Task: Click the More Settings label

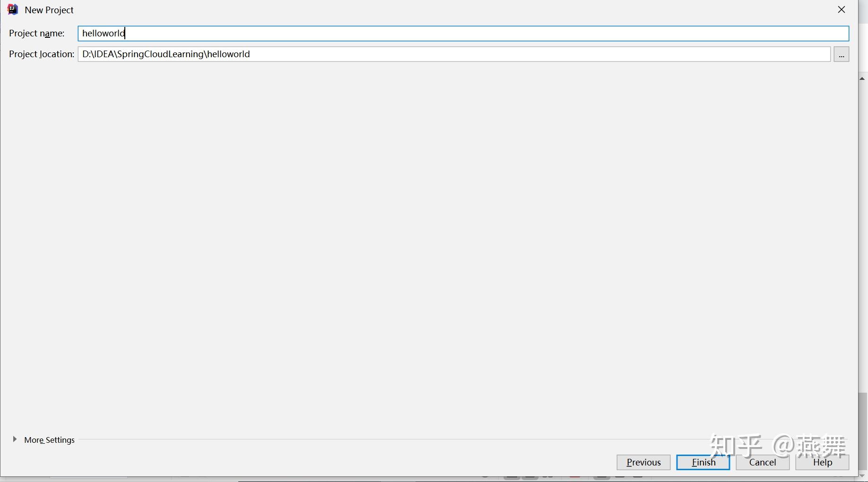Action: 50,440
